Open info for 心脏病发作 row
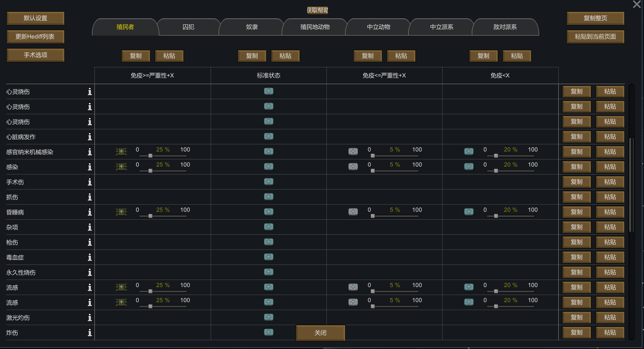 (x=90, y=137)
